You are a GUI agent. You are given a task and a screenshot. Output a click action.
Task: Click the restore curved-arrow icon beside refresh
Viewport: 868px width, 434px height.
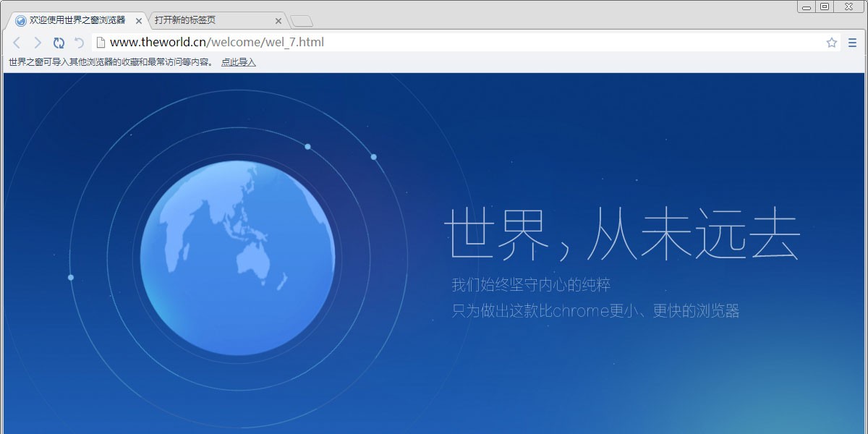click(78, 43)
